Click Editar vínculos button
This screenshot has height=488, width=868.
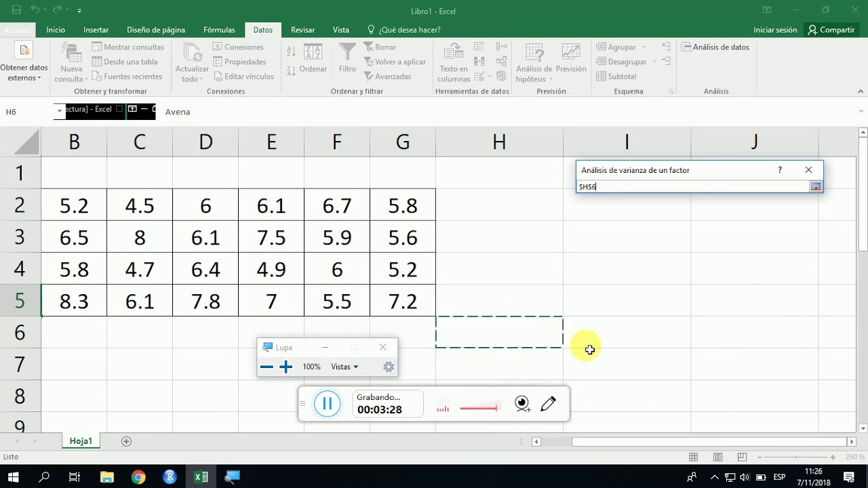pos(243,77)
